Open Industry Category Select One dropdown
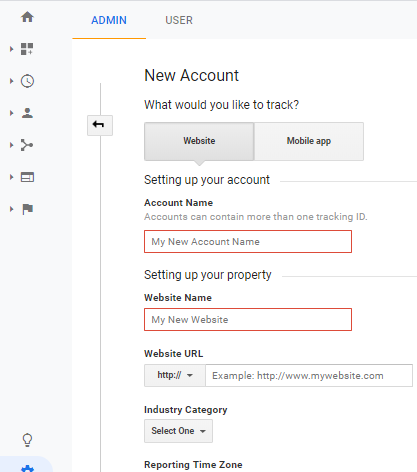This screenshot has width=417, height=472. [178, 431]
